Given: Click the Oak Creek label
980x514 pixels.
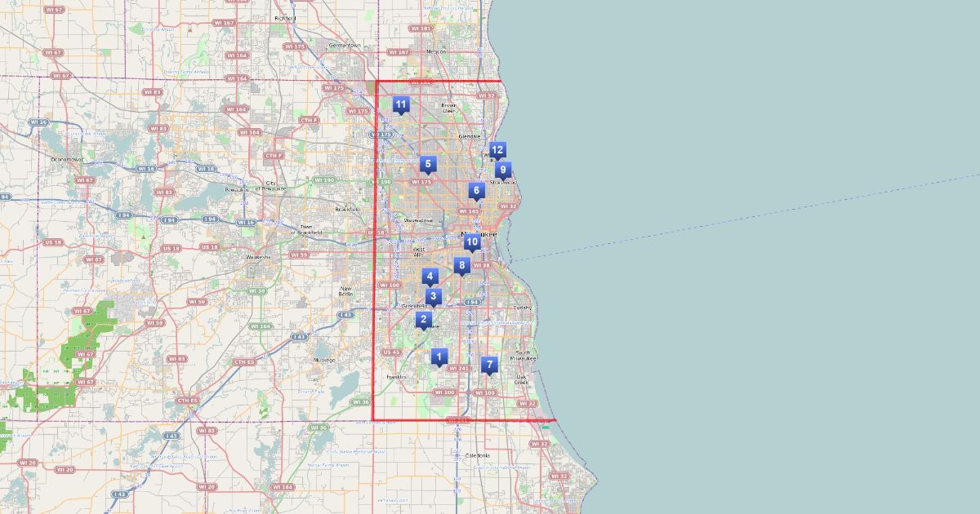Looking at the screenshot, I should (521, 379).
